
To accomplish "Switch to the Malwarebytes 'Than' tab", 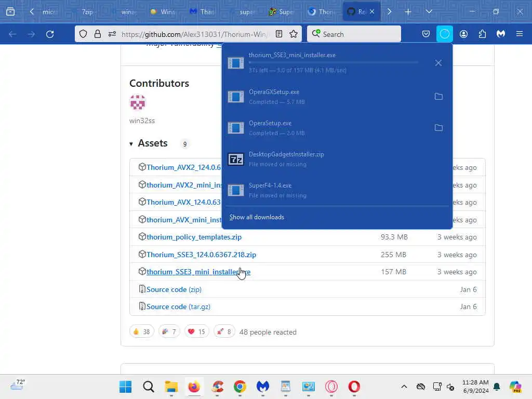I will [202, 12].
